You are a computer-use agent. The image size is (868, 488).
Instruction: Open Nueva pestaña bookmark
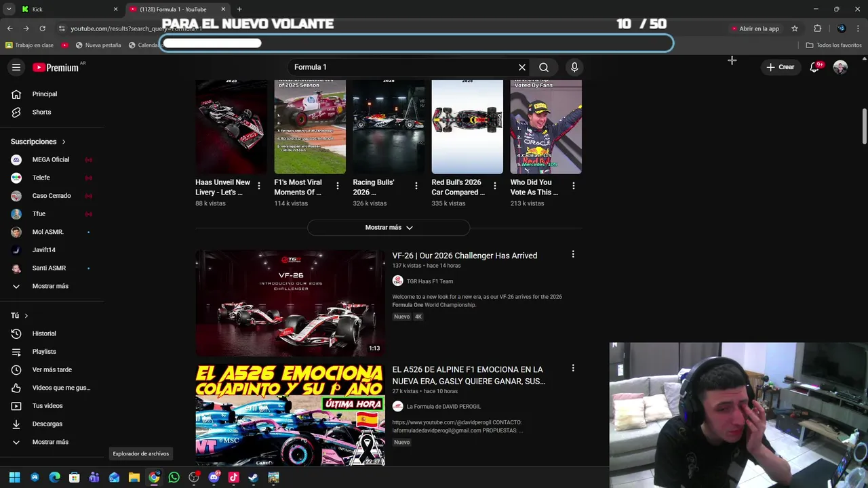[x=98, y=45]
